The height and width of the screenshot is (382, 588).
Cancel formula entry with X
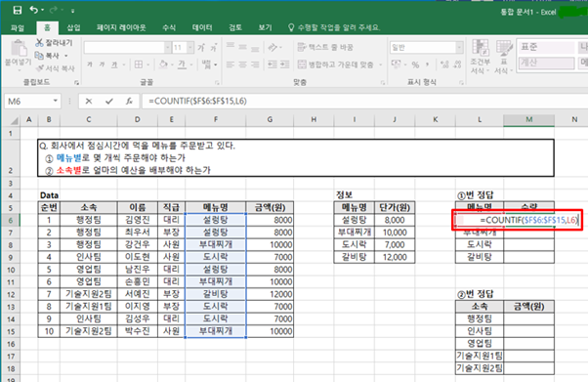point(89,101)
